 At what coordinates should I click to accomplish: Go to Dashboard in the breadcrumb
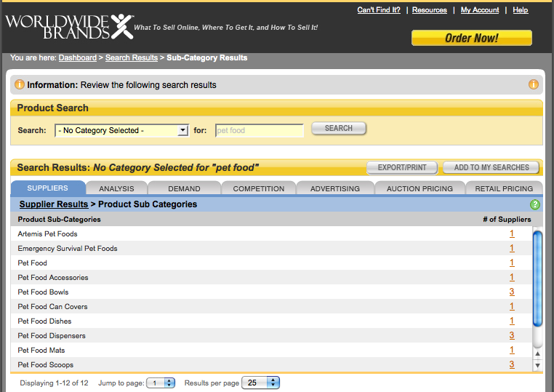tap(77, 57)
